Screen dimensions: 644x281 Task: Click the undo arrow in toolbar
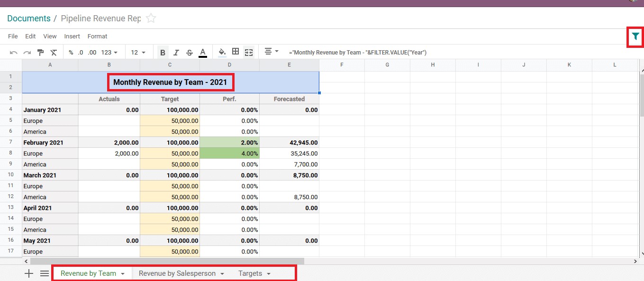[x=14, y=53]
